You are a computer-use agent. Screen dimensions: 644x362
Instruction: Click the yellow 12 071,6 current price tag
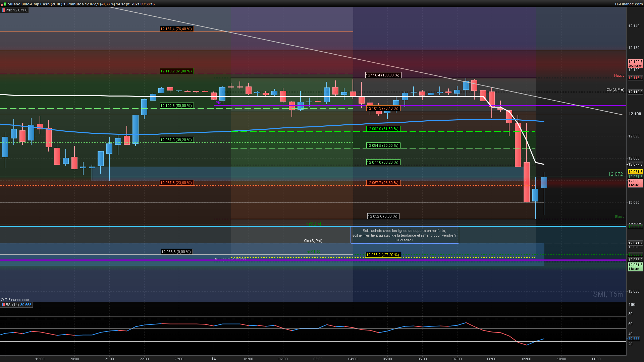635,172
